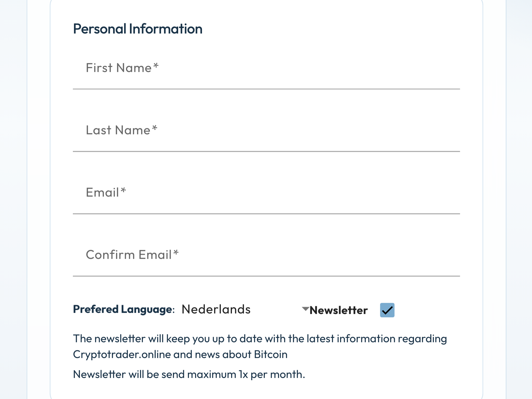Screen dimensions: 532x399
Task: Click the 'maximum 1x per month' notice
Action: [246, 374]
